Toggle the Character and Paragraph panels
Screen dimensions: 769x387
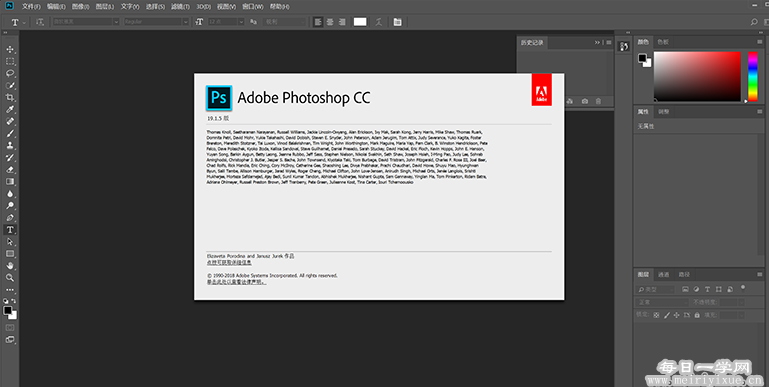point(397,22)
